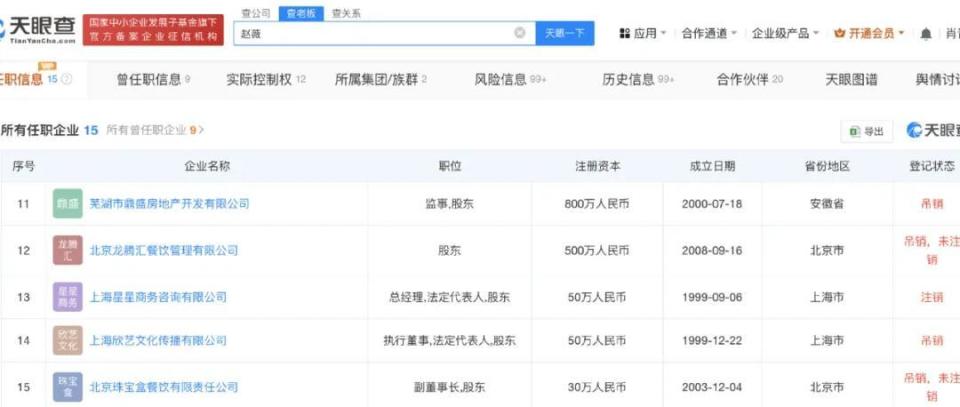The height and width of the screenshot is (407, 960).
Task: Click the 总经理,法定代表人,股东 position cell
Action: (449, 297)
